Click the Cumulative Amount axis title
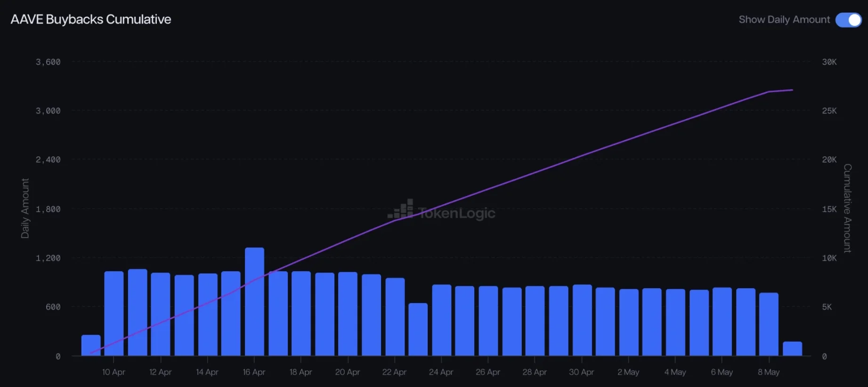Image resolution: width=868 pixels, height=387 pixels. [x=847, y=208]
